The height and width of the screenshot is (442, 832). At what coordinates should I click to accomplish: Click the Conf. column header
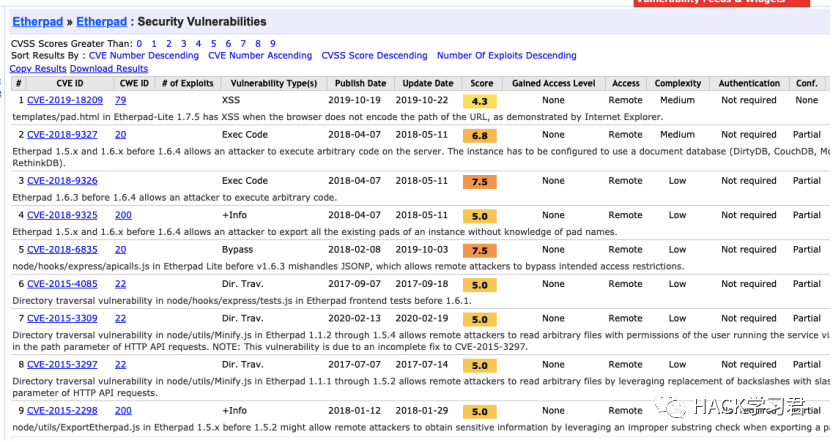click(x=807, y=83)
